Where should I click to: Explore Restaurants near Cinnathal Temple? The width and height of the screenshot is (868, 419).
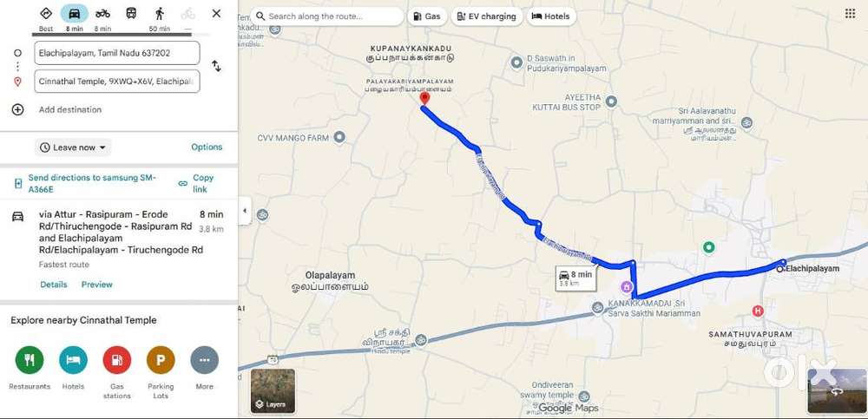point(30,360)
